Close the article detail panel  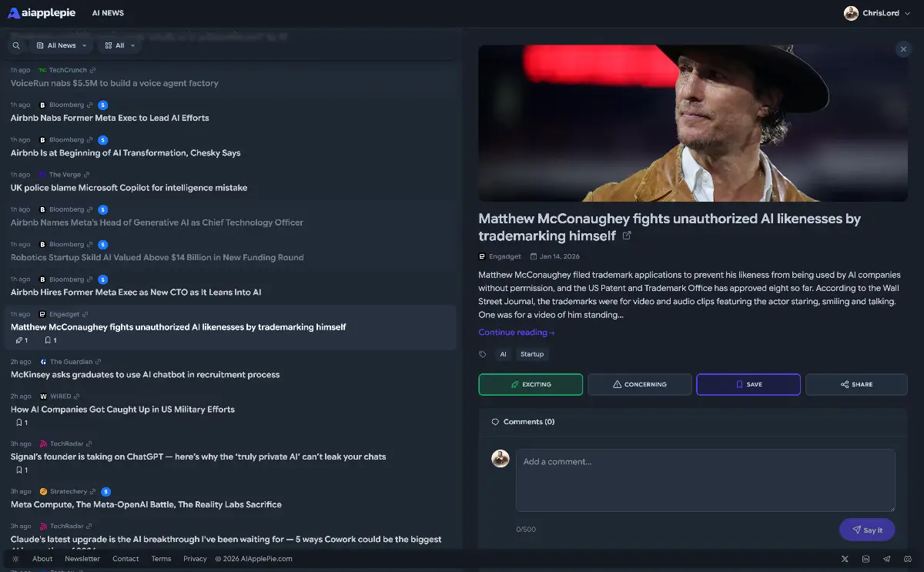[903, 49]
